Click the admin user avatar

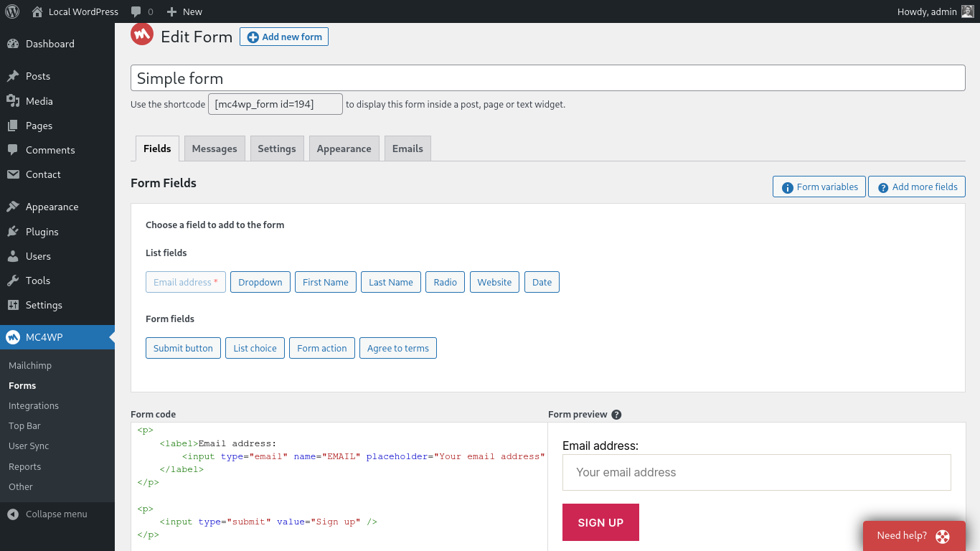coord(968,11)
